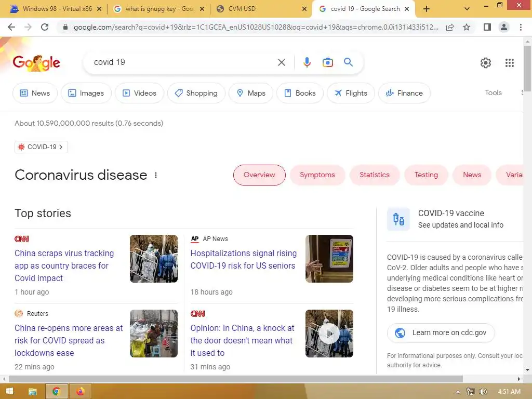The height and width of the screenshot is (399, 532).
Task: Select the pink News pill
Action: click(x=472, y=175)
